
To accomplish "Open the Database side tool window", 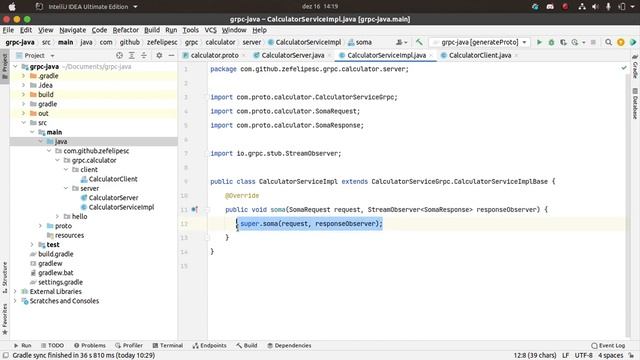I will (635, 104).
